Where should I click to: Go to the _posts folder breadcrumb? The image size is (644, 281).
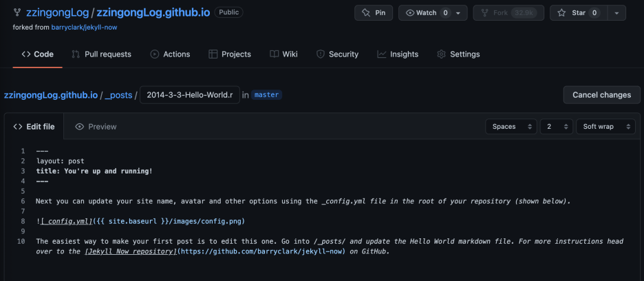(118, 95)
